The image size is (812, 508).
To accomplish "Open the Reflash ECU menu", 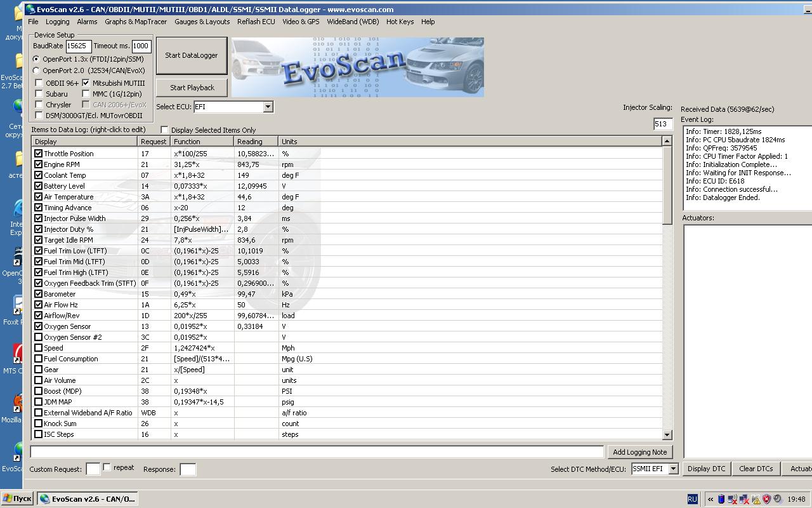I will [x=256, y=22].
